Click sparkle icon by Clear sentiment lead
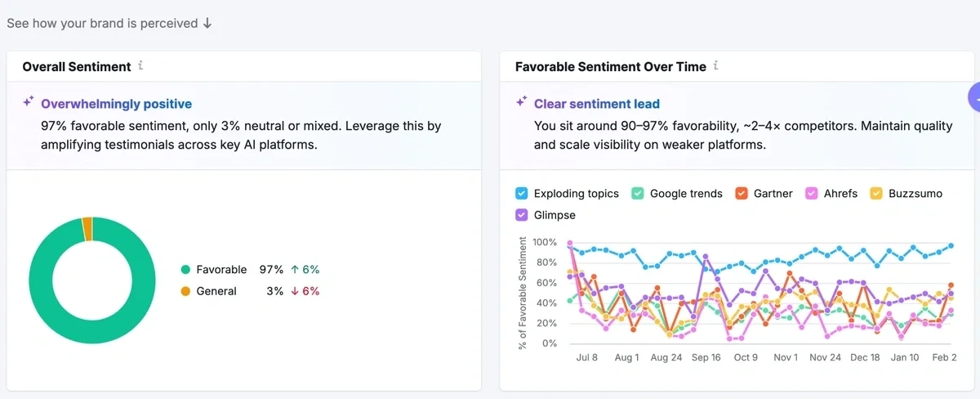Image resolution: width=980 pixels, height=399 pixels. click(522, 103)
